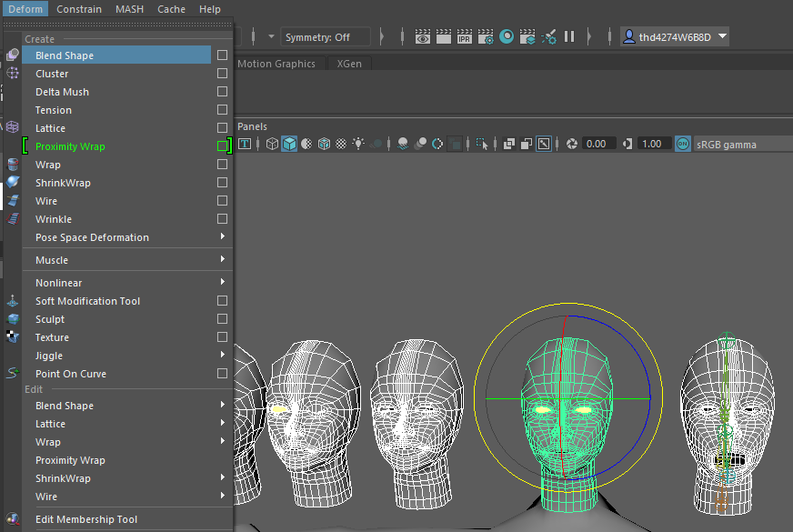
Task: Open the MASH menu
Action: click(129, 9)
